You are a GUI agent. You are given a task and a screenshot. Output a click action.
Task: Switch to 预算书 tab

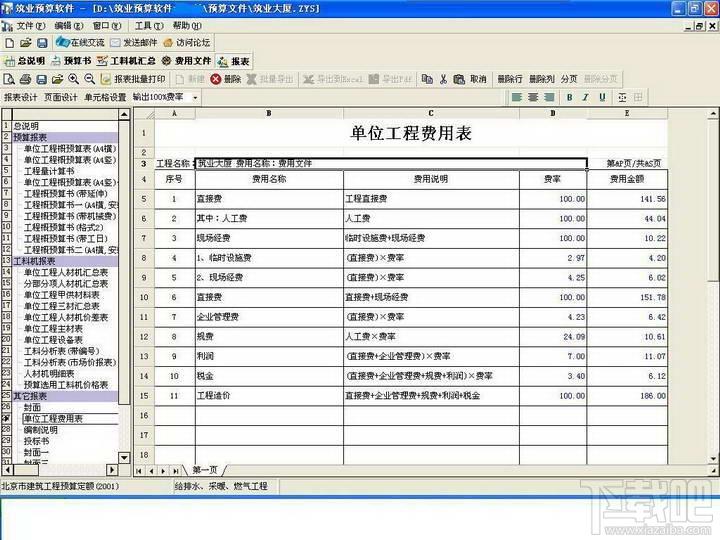pyautogui.click(x=71, y=61)
